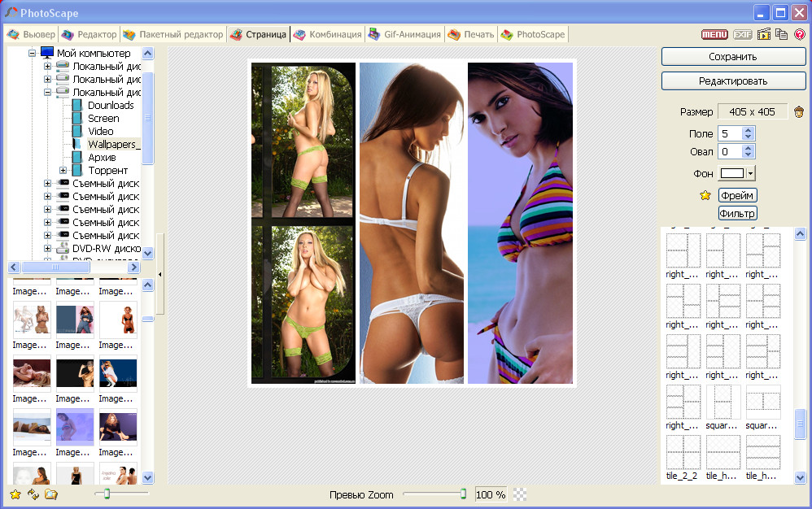The image size is (812, 509).
Task: Collapse the left panel using splitter arrow
Action: 159,274
